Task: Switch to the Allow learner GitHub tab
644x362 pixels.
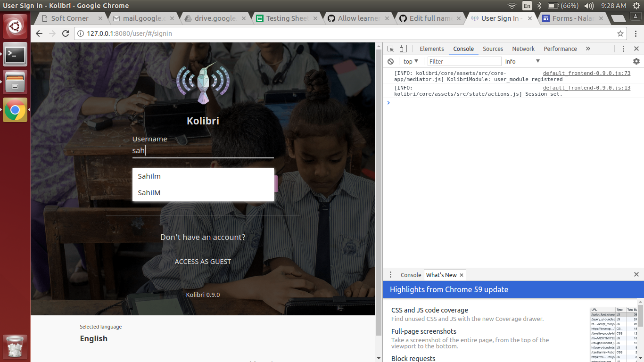Action: point(359,18)
